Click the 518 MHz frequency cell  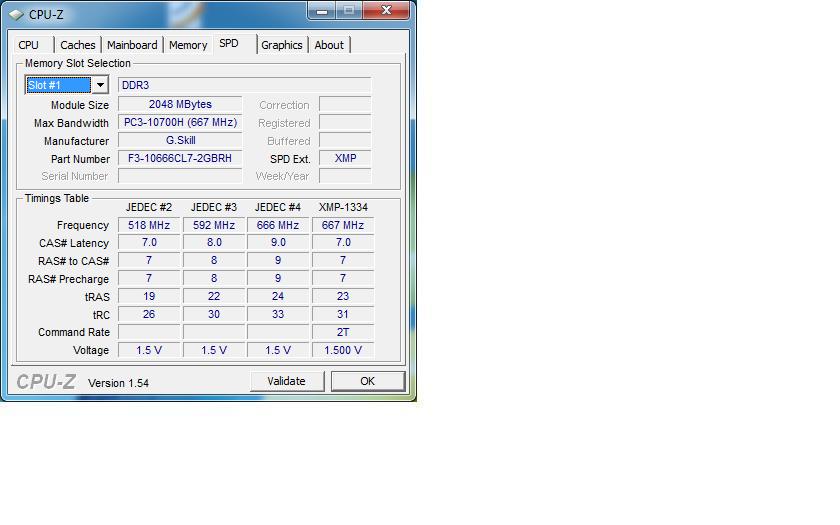149,225
